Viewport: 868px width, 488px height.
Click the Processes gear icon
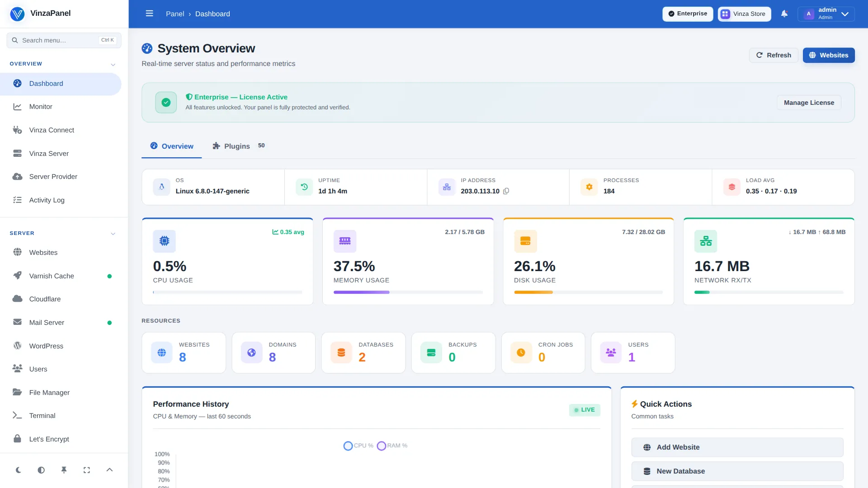[x=589, y=187]
